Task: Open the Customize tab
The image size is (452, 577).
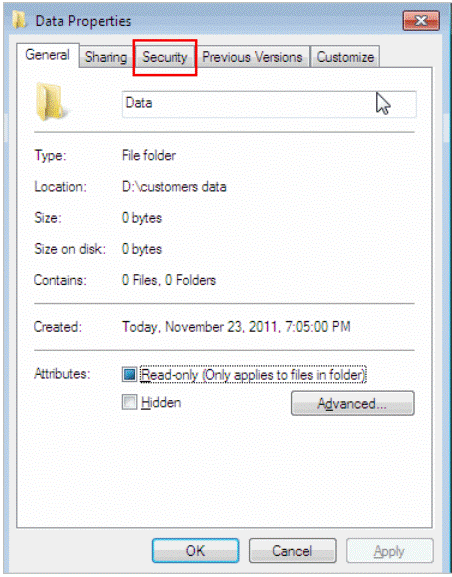Action: click(345, 57)
